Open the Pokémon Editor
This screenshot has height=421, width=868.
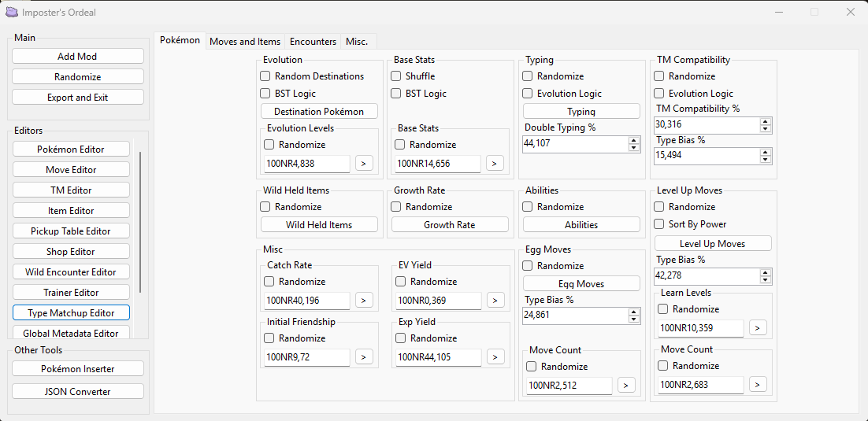[x=71, y=150]
